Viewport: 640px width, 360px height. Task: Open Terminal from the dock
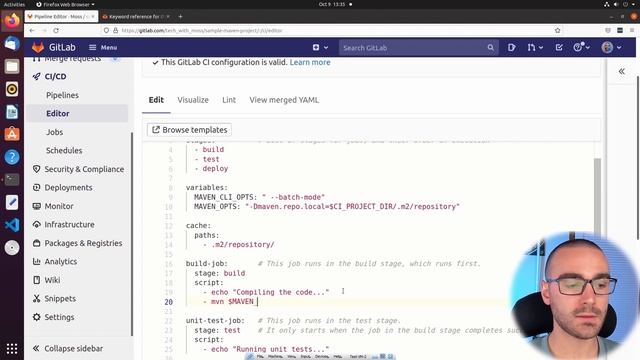(x=12, y=180)
